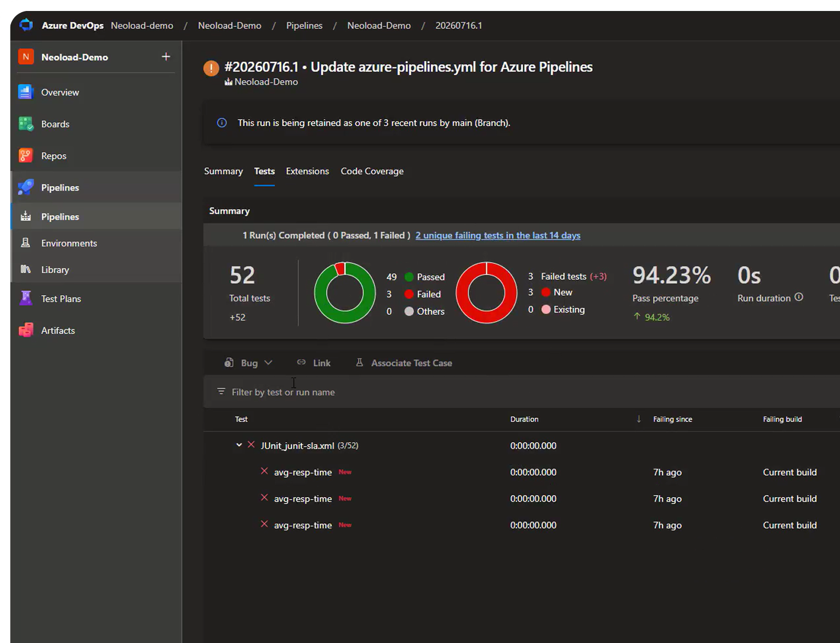Select Environments under Pipelines

pos(69,243)
